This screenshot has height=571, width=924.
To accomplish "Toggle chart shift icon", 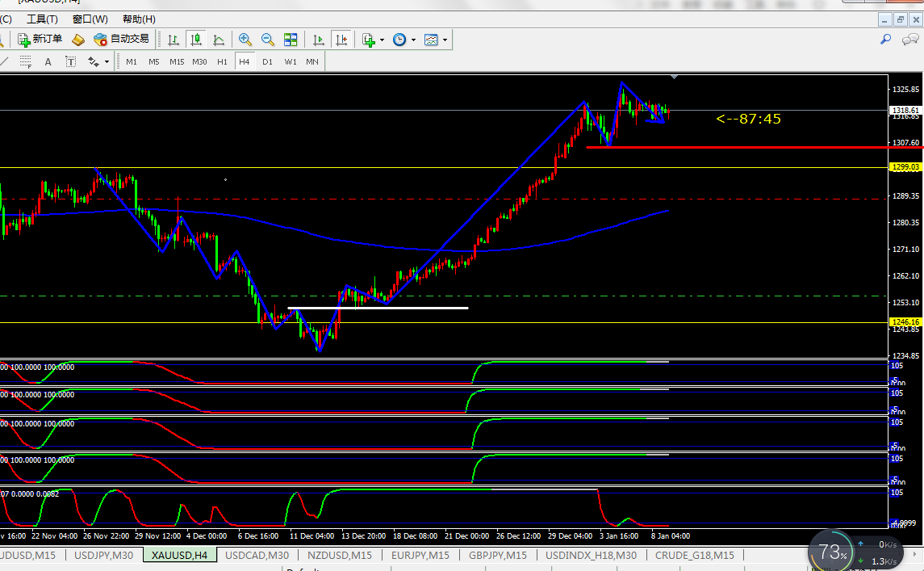I will point(341,40).
